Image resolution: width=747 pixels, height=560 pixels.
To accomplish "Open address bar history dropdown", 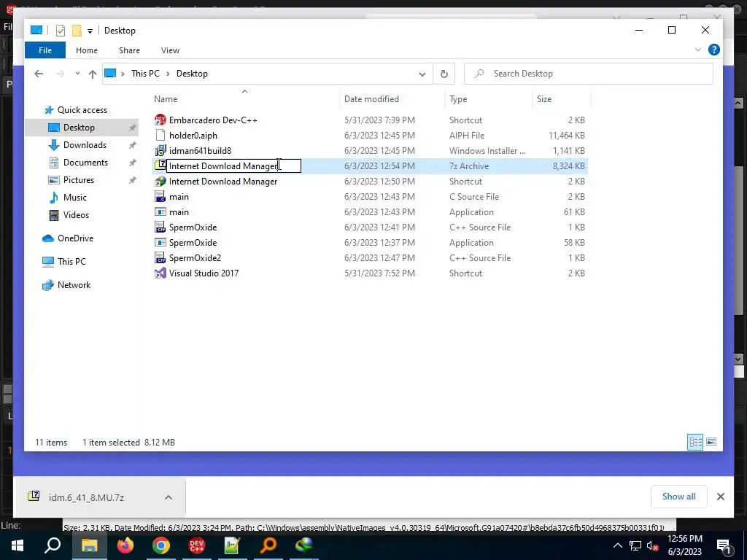I will pos(422,74).
